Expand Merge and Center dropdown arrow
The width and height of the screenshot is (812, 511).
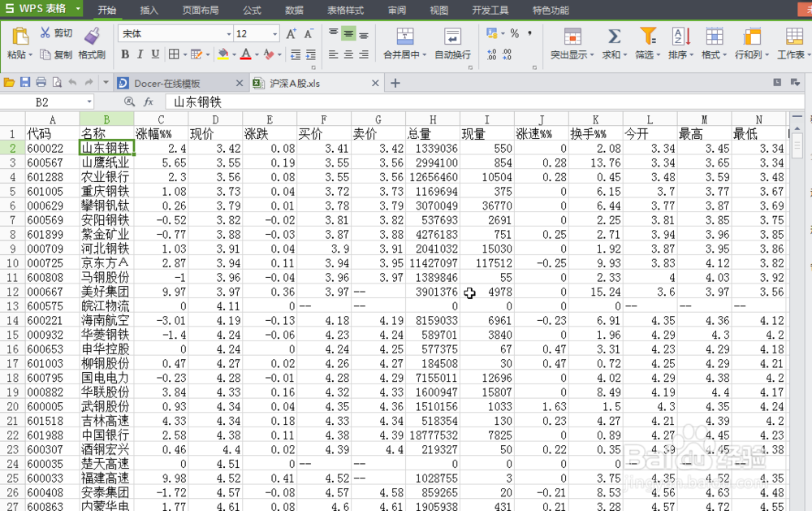coord(425,55)
